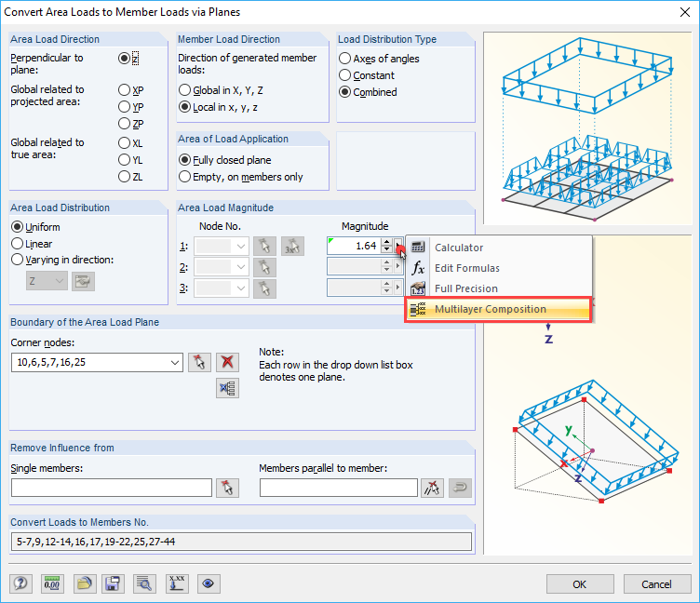Pick node 1 graphically in Area Load Magnitude

tap(264, 247)
